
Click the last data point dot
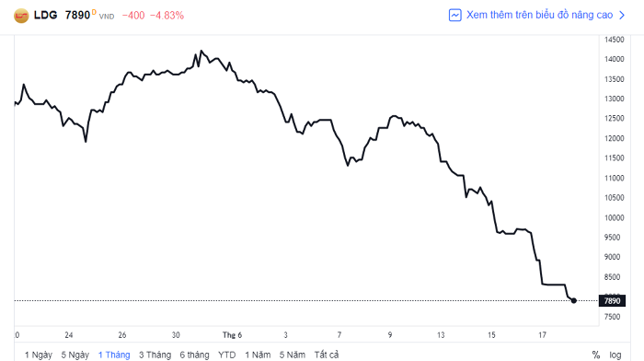[574, 300]
